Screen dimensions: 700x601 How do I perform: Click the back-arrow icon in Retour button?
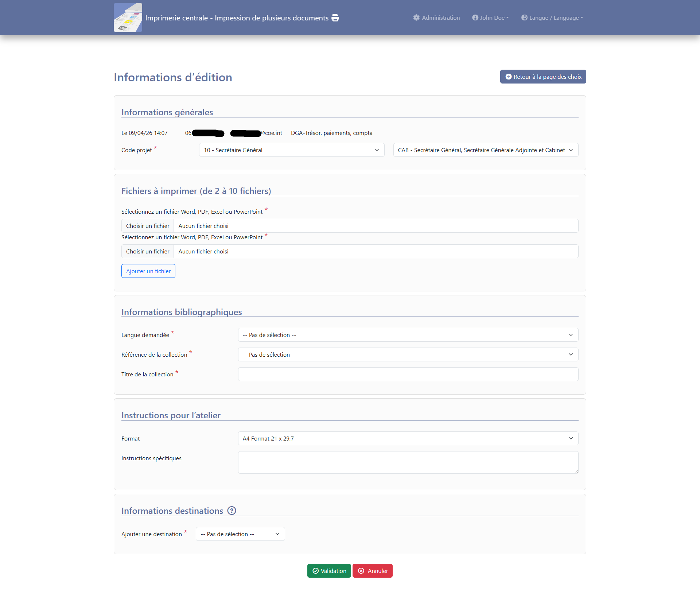pos(508,77)
